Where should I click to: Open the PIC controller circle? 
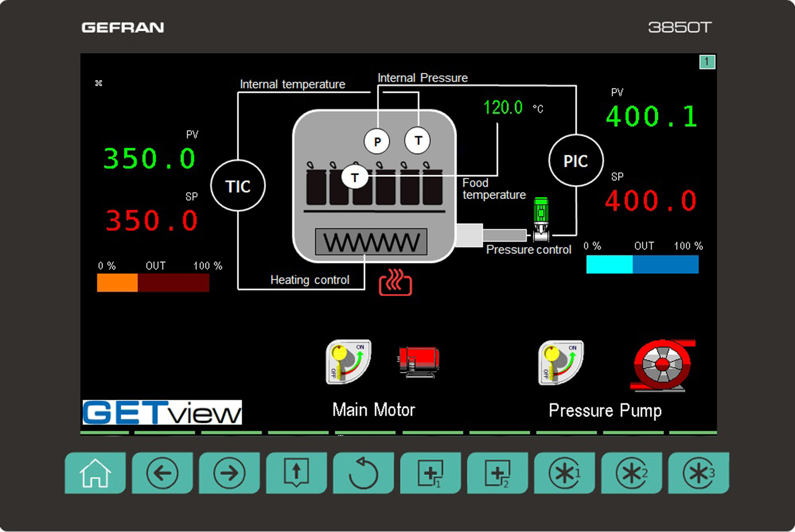tap(576, 160)
